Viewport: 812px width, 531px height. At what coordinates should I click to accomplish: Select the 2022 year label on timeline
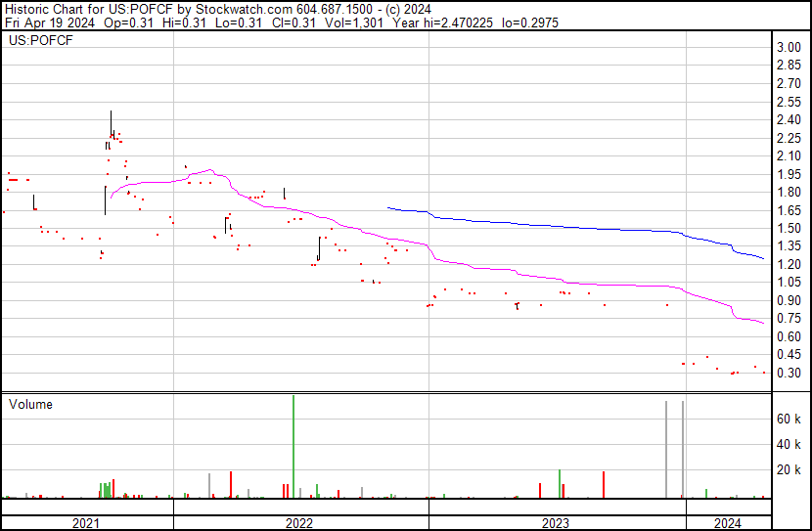299,523
